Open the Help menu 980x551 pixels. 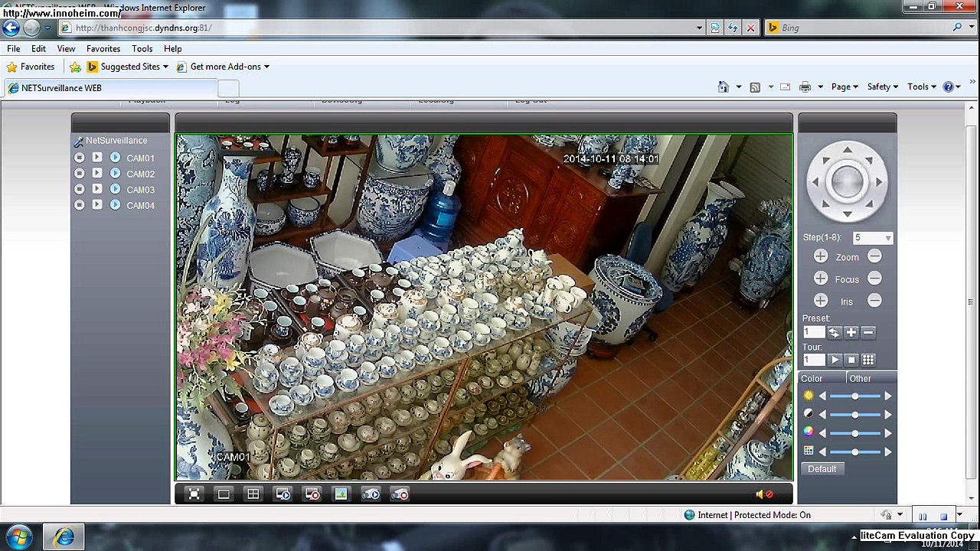172,48
